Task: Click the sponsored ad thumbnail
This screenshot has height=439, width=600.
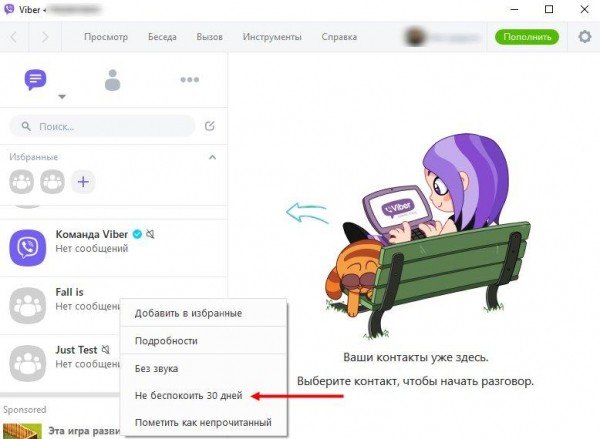Action: click(x=22, y=431)
